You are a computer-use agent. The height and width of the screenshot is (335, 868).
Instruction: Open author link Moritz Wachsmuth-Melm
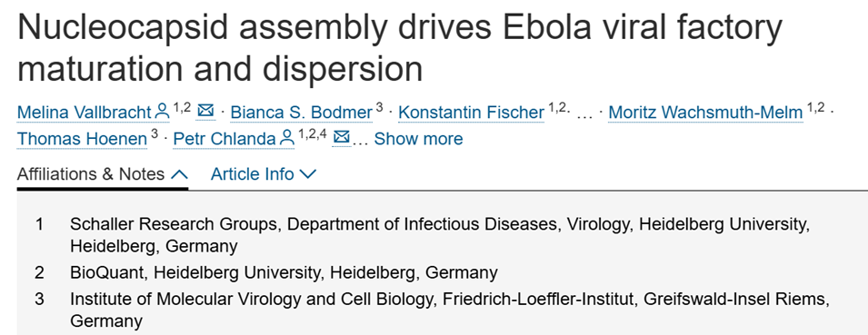pyautogui.click(x=705, y=113)
